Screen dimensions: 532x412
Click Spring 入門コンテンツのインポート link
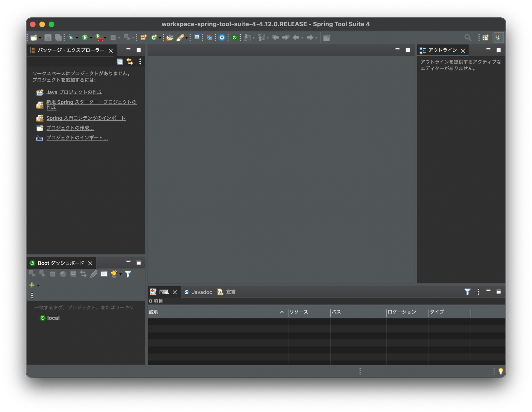[86, 118]
